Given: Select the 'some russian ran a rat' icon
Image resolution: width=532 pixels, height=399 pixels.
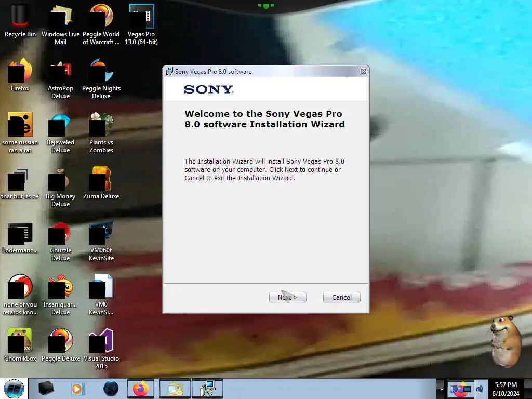Looking at the screenshot, I should click(20, 132).
